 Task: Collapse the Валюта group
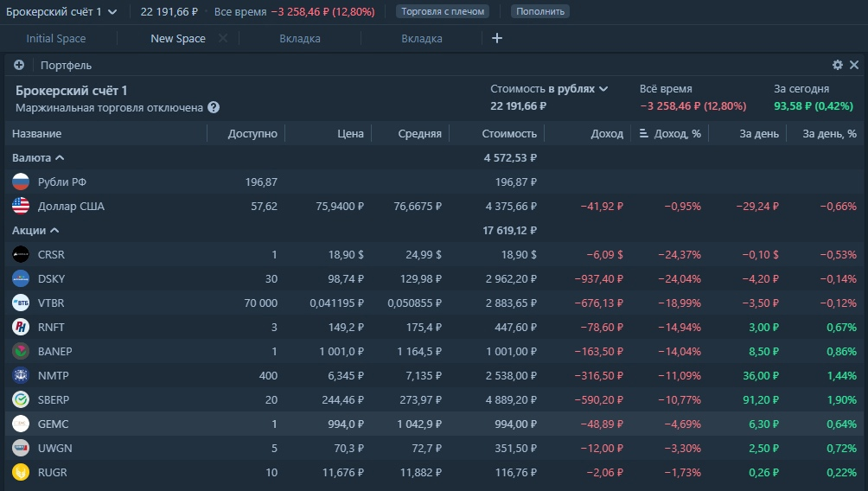click(38, 158)
